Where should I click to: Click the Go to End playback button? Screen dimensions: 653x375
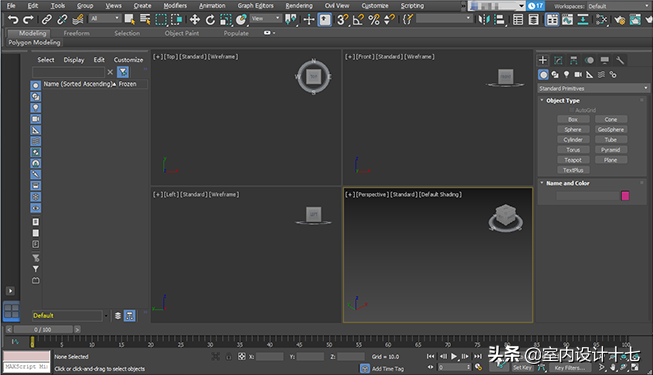478,356
